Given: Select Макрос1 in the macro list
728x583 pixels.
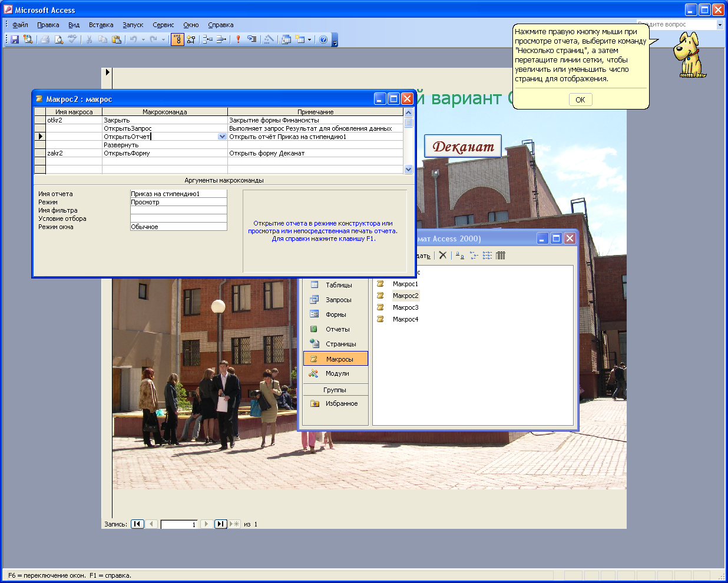Looking at the screenshot, I should [x=405, y=284].
